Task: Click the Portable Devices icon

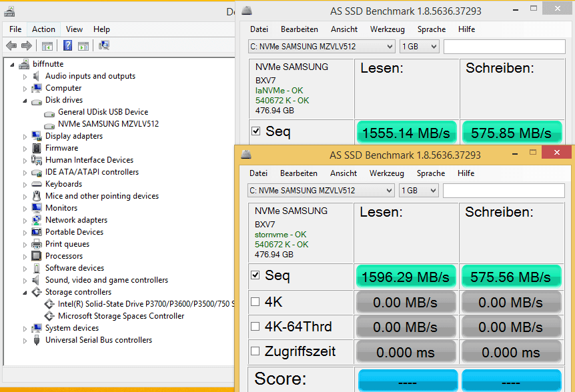Action: click(x=36, y=232)
